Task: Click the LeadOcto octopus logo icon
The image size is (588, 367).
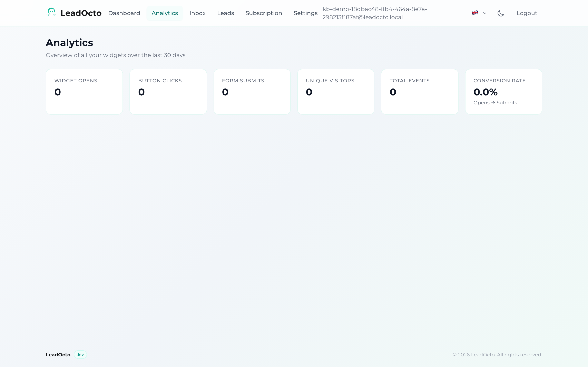Action: click(51, 13)
